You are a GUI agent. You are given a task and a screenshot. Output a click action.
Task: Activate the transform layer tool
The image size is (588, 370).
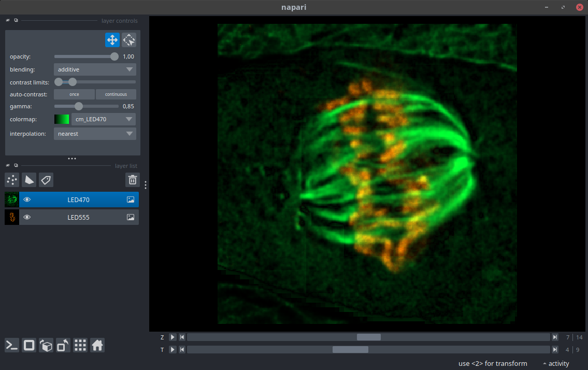129,40
